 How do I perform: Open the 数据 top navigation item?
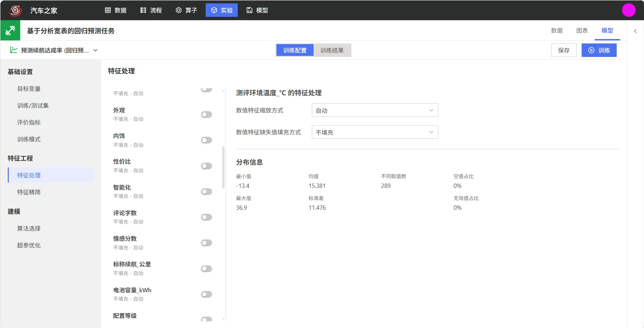click(116, 10)
